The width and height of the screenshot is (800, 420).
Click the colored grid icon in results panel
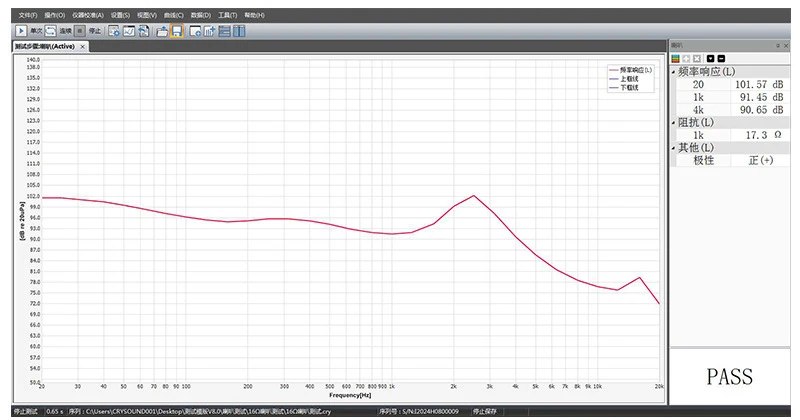[x=676, y=58]
